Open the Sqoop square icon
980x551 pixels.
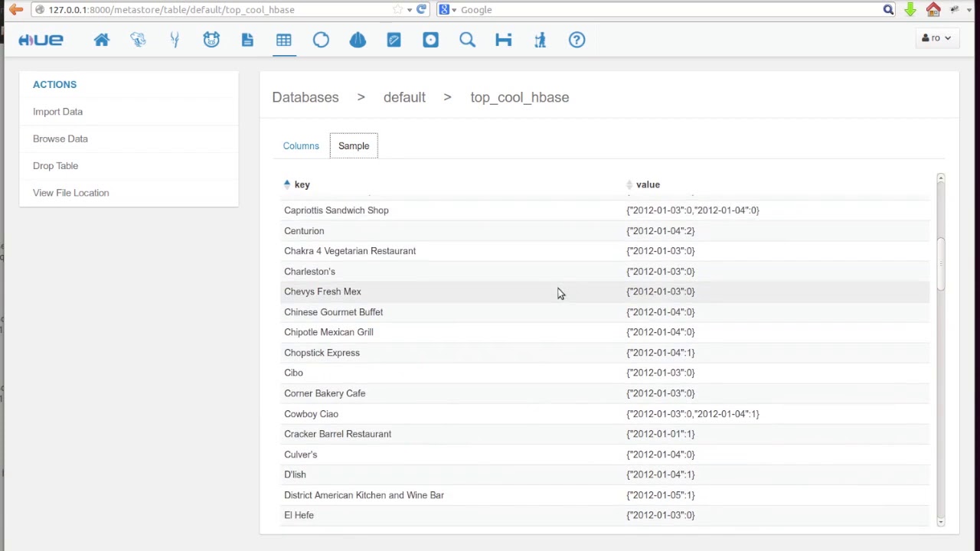[x=430, y=40]
